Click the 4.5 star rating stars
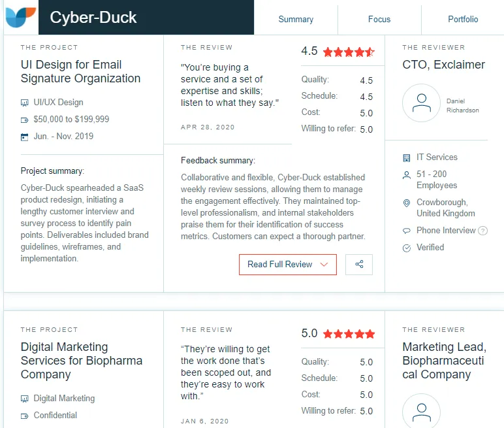Screen dimensions: 504x428 [x=349, y=52]
